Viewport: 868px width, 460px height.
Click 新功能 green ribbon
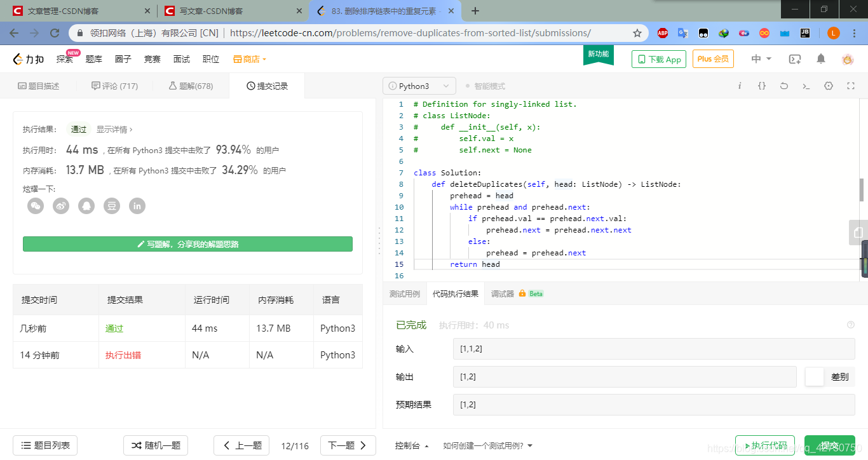click(599, 55)
